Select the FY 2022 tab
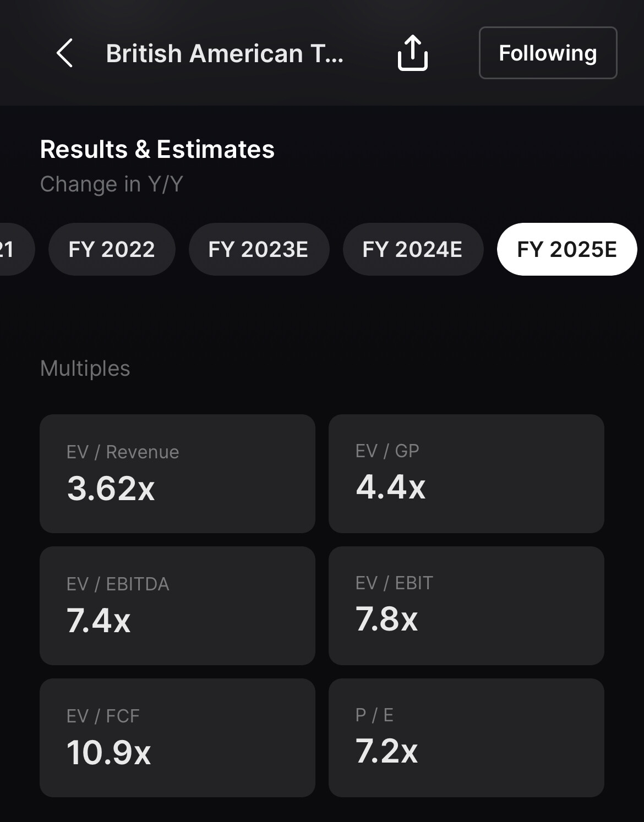 [x=112, y=249]
